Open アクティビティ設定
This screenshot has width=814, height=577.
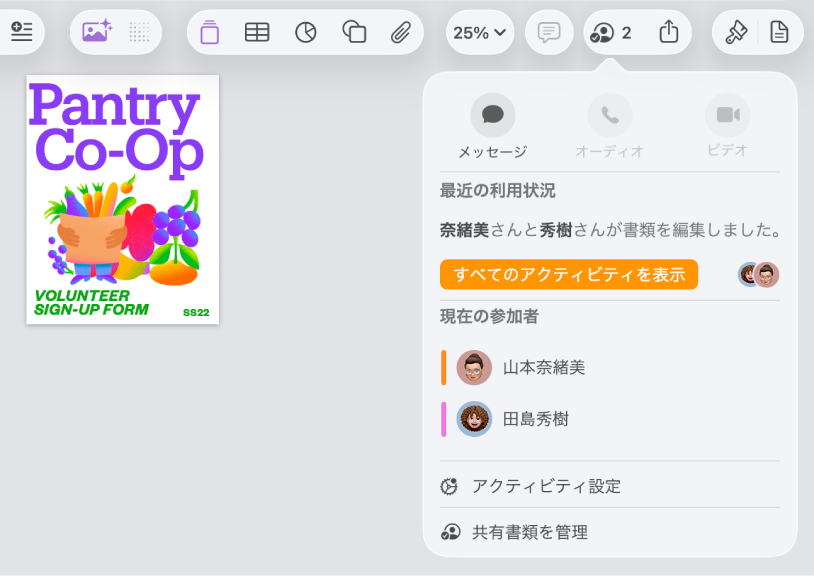pyautogui.click(x=546, y=486)
